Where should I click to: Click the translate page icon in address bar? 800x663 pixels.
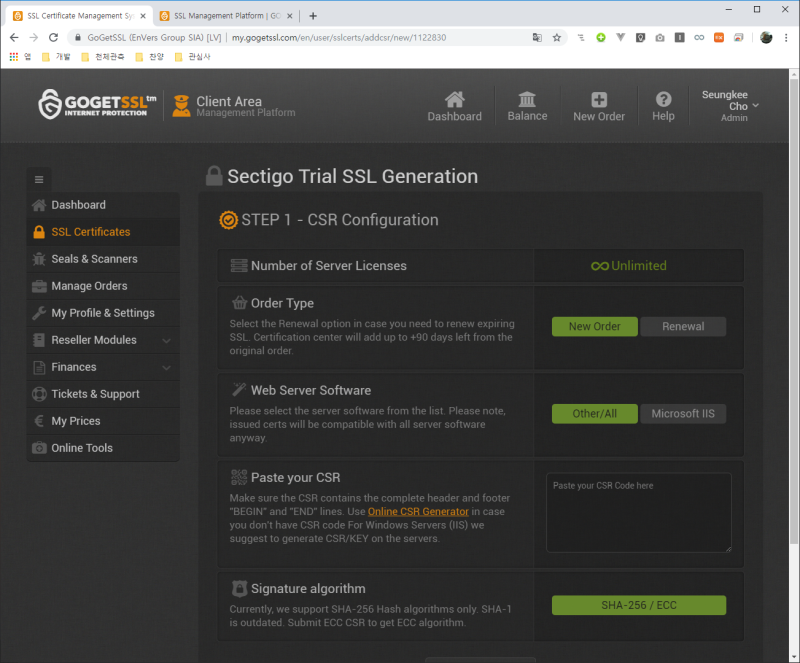(x=537, y=37)
